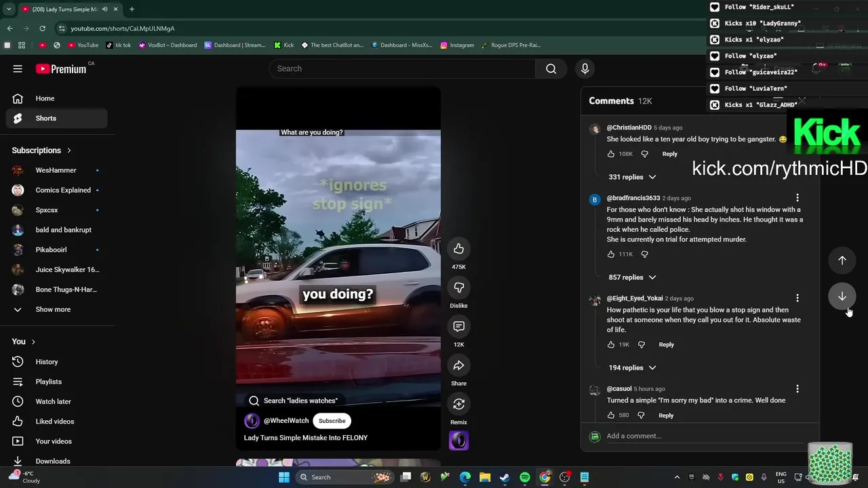Screen dimensions: 868x488
Task: Dislike the bradfrancis3633 comment
Action: (x=644, y=254)
